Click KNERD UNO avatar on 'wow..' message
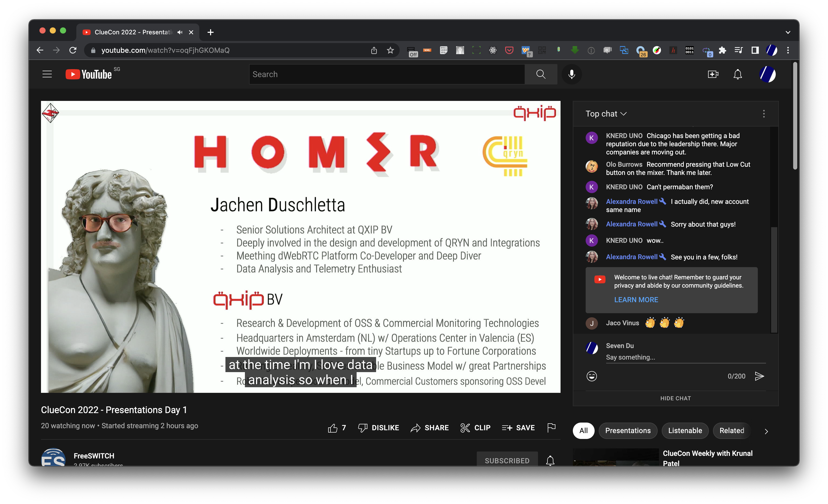The height and width of the screenshot is (504, 828). coord(592,240)
